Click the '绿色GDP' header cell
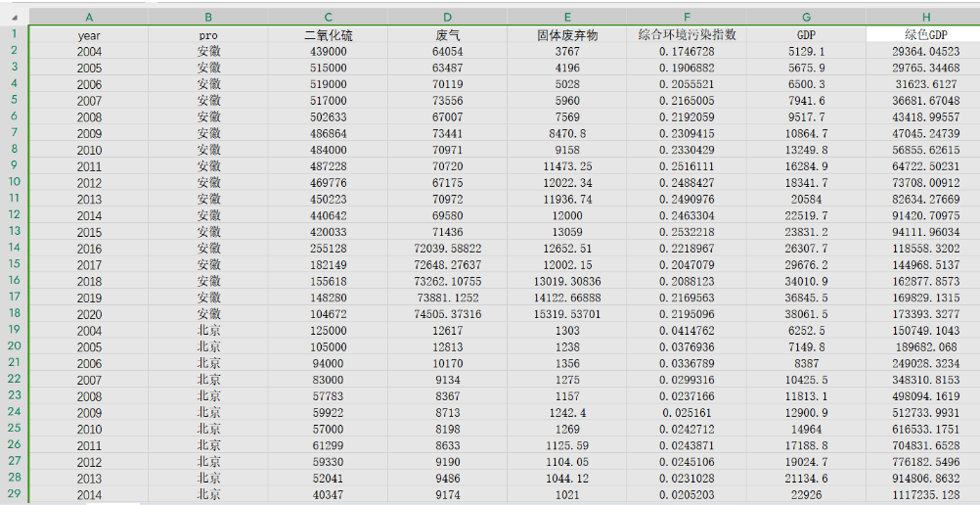Screen dimensions: 980x505 coord(923,35)
